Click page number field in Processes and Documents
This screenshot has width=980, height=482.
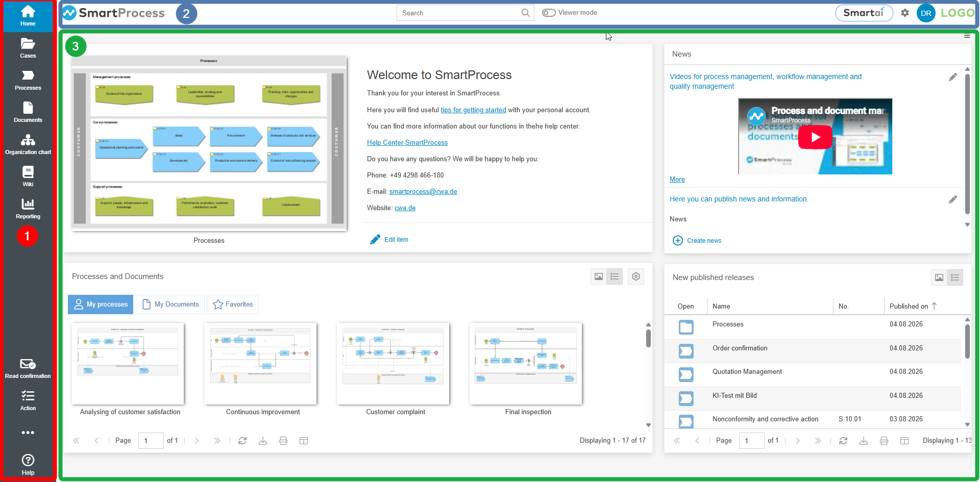pyautogui.click(x=151, y=441)
